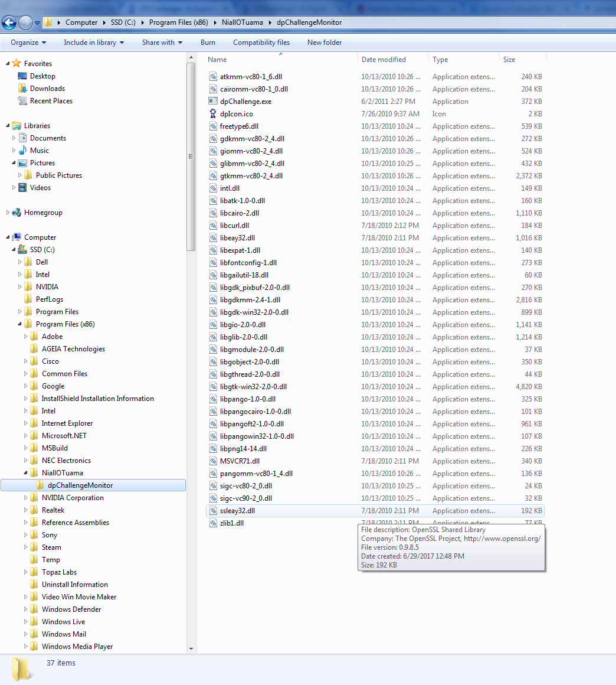
Task: Click the SSD (C:) drive icon
Action: click(22, 249)
